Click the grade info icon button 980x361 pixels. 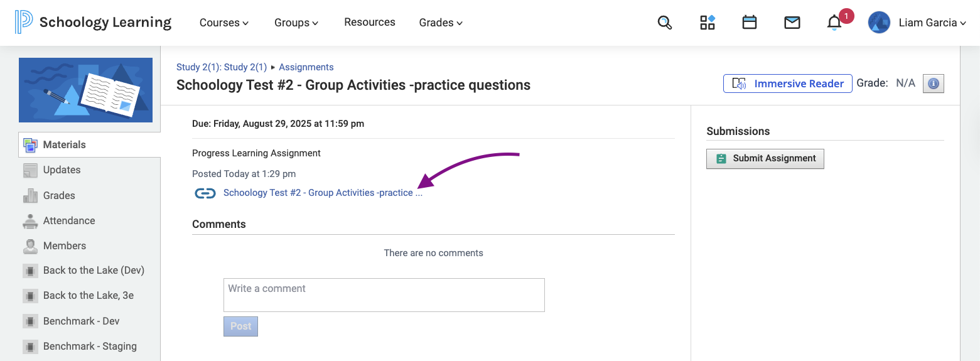934,84
